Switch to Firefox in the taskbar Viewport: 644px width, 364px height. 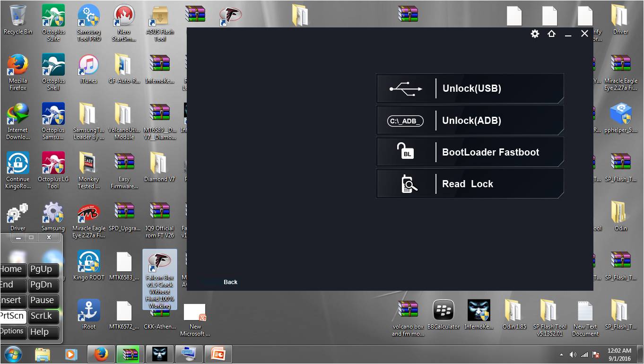[100, 354]
